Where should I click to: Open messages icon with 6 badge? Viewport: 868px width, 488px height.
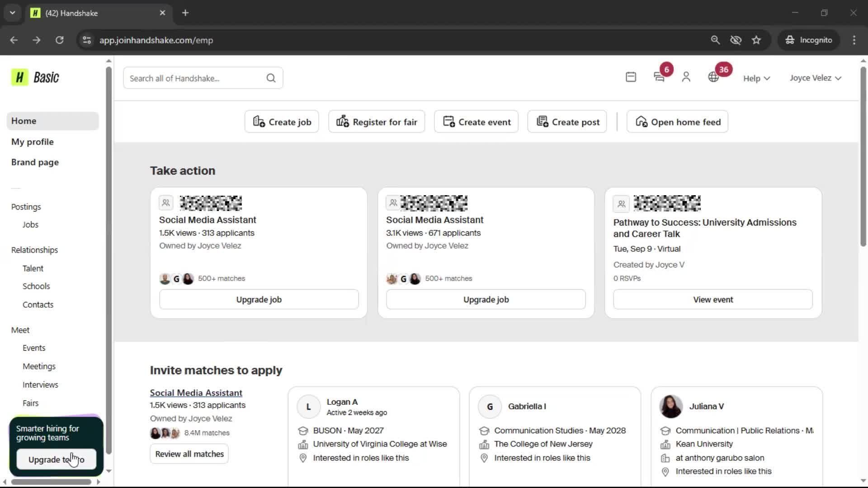tap(659, 77)
